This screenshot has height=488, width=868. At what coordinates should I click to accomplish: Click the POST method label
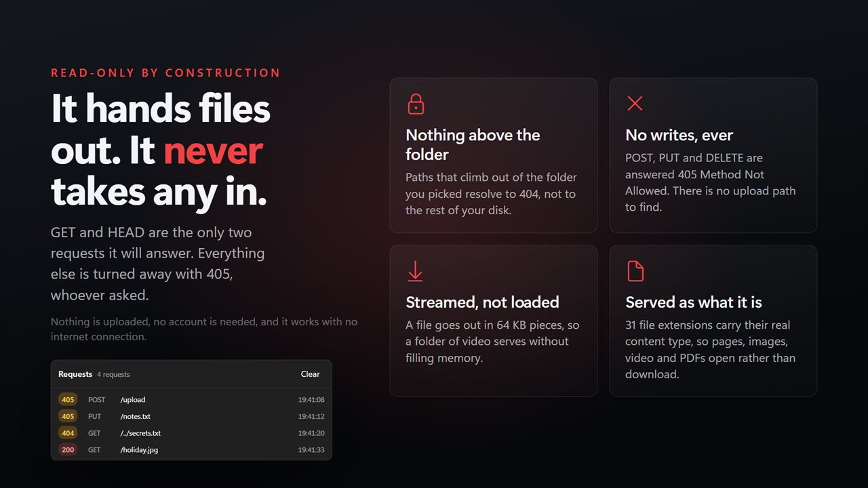click(x=97, y=400)
